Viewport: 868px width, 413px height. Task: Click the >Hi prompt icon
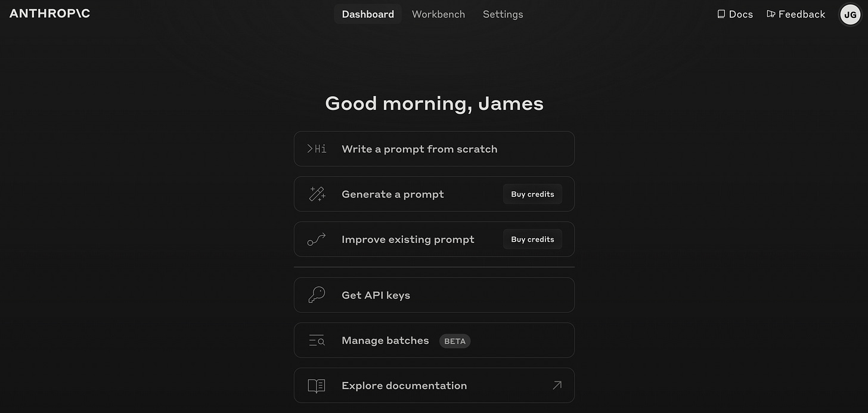317,149
